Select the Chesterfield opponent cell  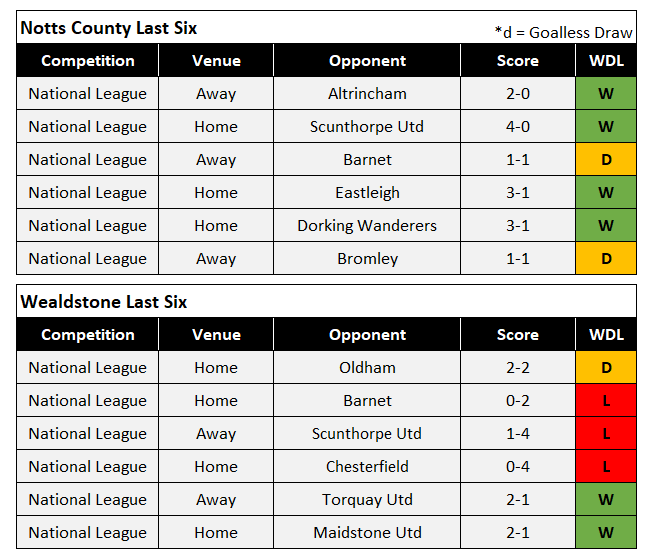367,467
